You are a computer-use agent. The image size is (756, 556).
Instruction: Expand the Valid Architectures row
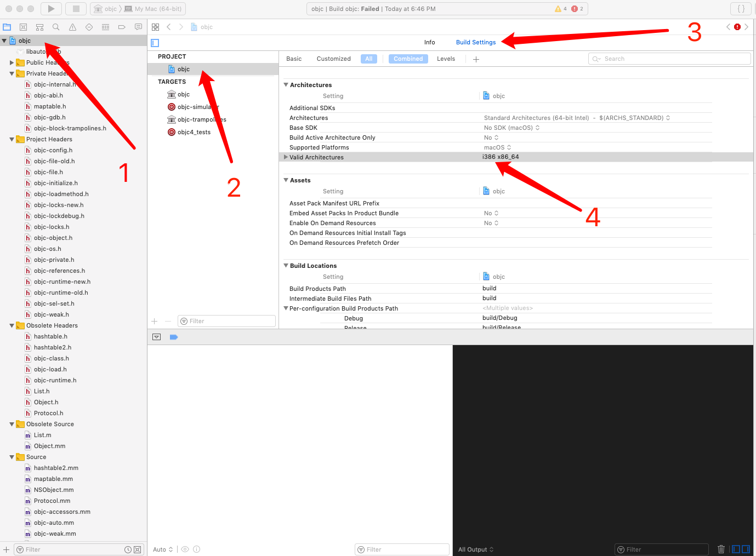point(286,157)
